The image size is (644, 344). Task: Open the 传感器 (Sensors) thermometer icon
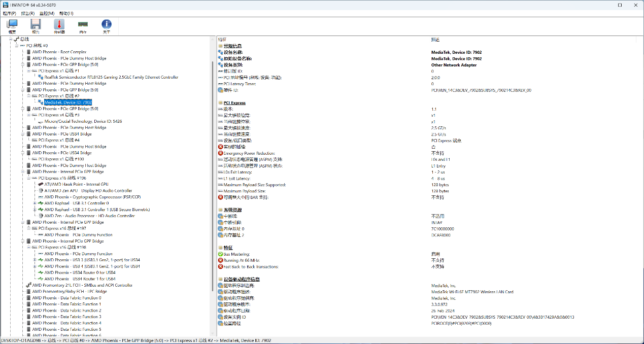[x=59, y=26]
